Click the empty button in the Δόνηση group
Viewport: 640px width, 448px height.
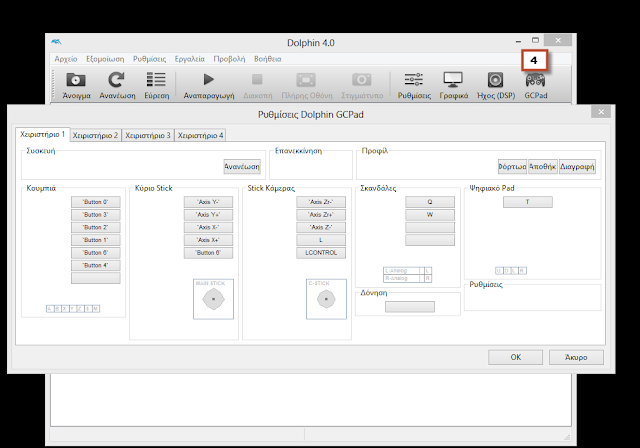pyautogui.click(x=410, y=307)
